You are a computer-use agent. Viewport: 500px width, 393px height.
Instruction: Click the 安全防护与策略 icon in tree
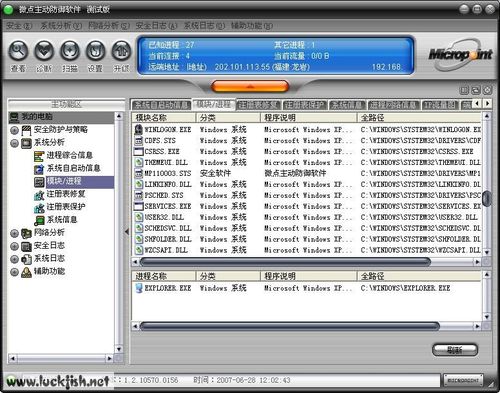[26, 130]
